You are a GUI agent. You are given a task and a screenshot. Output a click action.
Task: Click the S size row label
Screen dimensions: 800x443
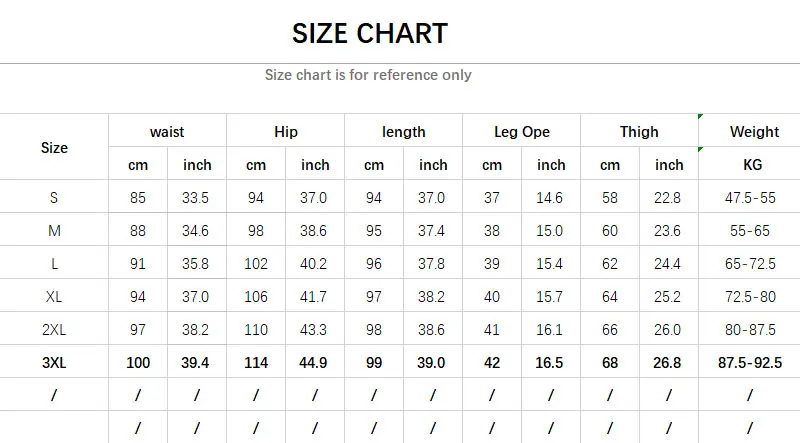[x=54, y=198]
